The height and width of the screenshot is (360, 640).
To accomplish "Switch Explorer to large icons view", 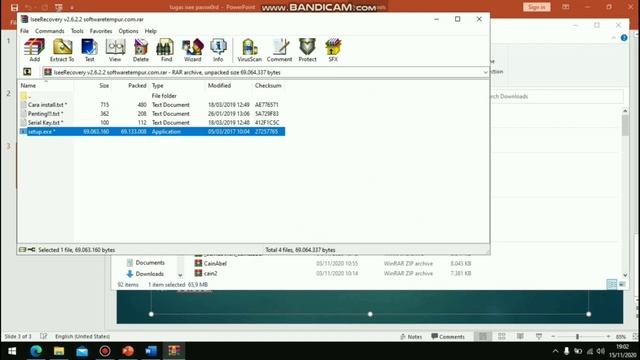I will 622,284.
